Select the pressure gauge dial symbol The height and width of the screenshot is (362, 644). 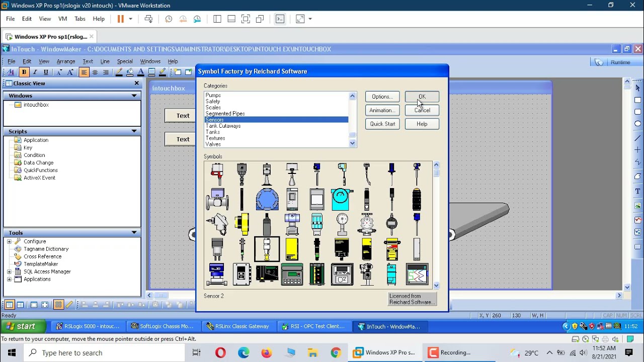tap(342, 224)
